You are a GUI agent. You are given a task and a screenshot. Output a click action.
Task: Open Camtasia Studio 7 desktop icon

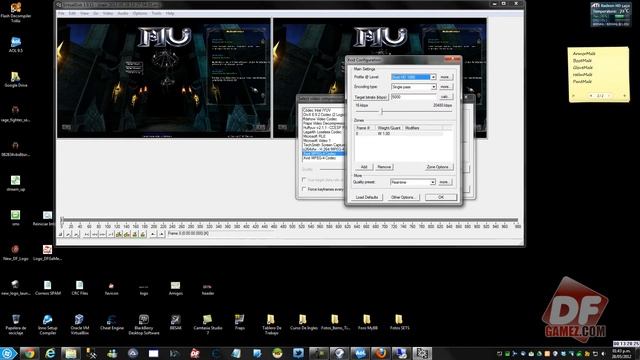click(208, 324)
